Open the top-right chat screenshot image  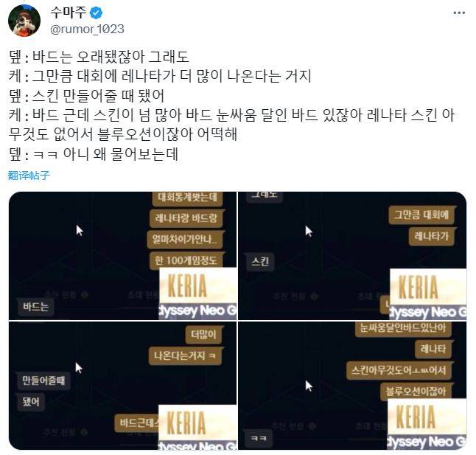point(352,255)
